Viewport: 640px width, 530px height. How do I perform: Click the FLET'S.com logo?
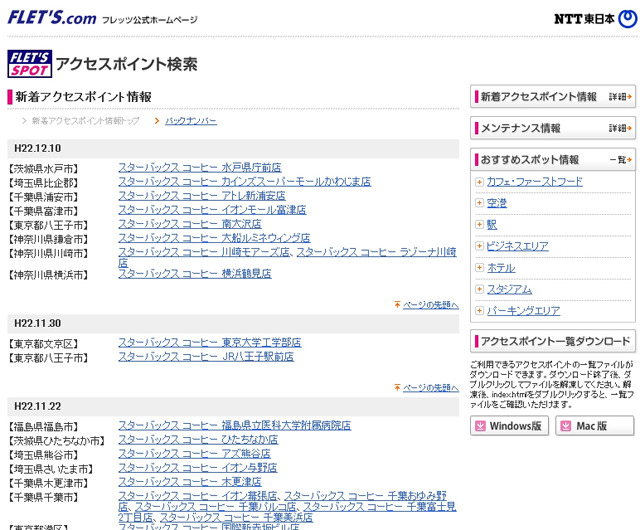point(52,18)
